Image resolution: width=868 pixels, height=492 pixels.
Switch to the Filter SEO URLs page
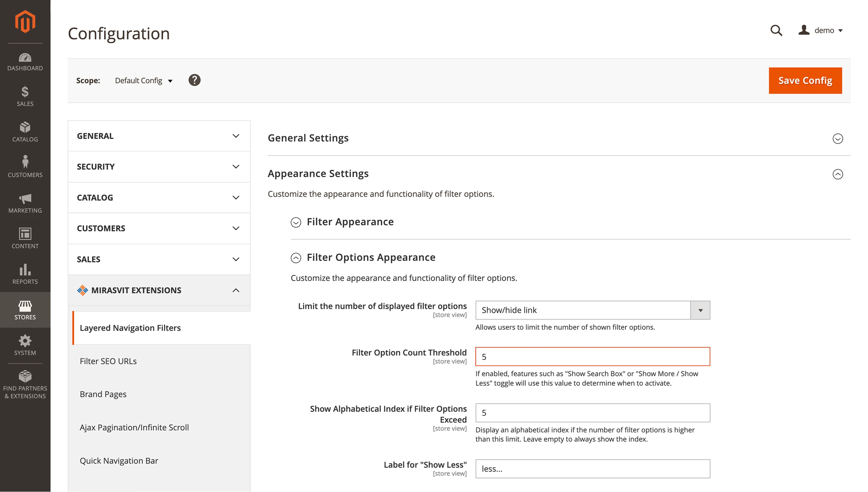click(x=108, y=361)
